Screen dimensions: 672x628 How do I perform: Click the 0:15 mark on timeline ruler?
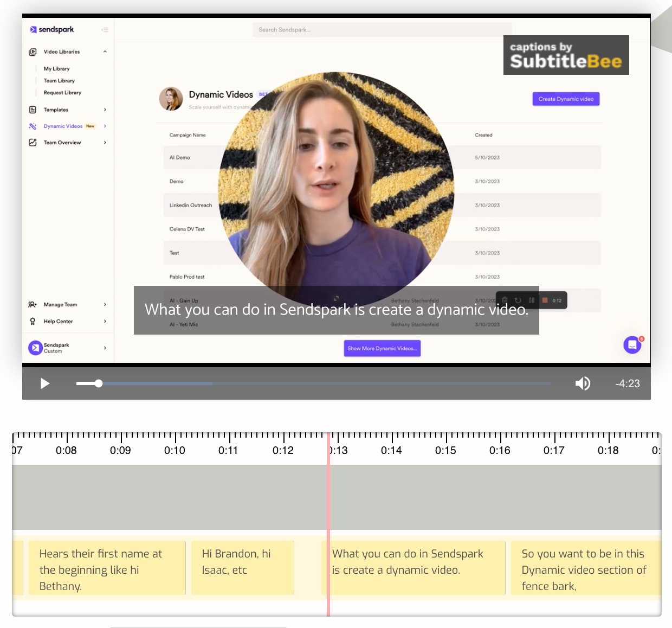point(445,450)
